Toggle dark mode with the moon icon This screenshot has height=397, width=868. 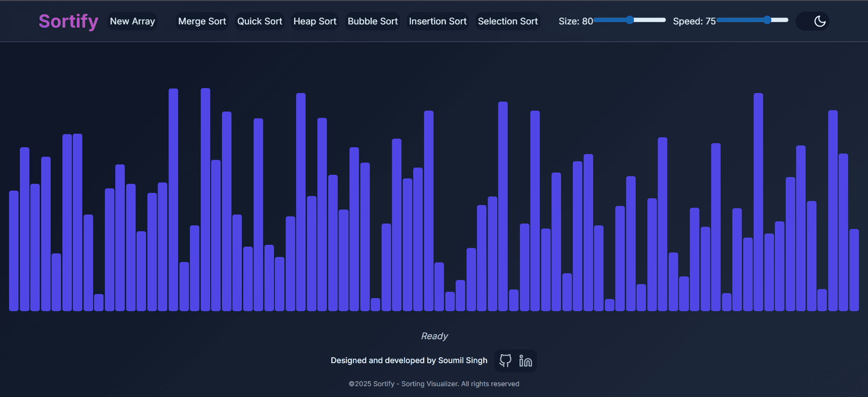[819, 21]
